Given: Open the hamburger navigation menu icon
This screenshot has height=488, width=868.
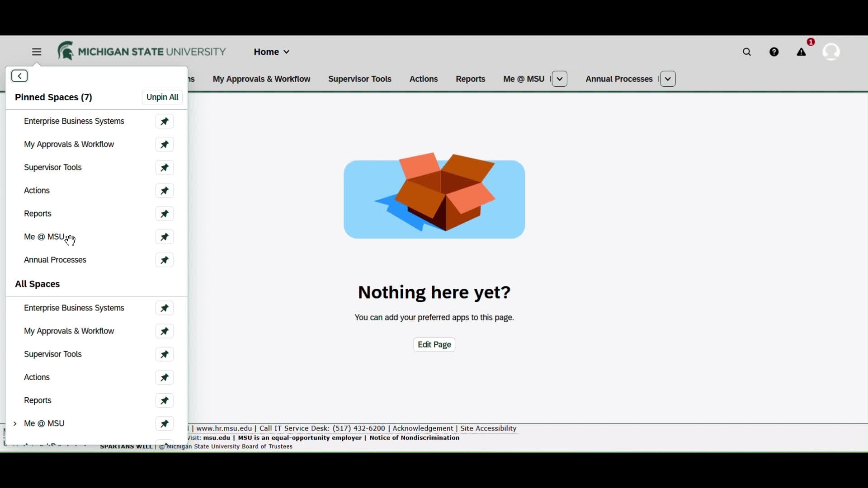Looking at the screenshot, I should coord(37,52).
